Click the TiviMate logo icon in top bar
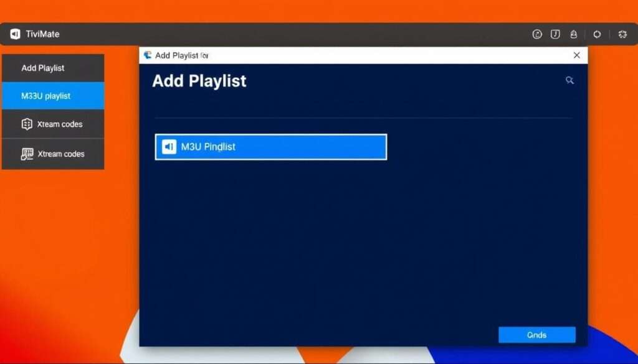The height and width of the screenshot is (364, 638). pos(15,34)
